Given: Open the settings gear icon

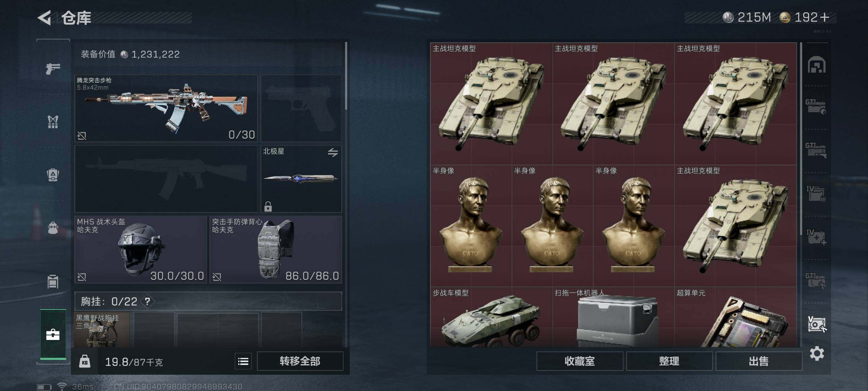Looking at the screenshot, I should (817, 353).
